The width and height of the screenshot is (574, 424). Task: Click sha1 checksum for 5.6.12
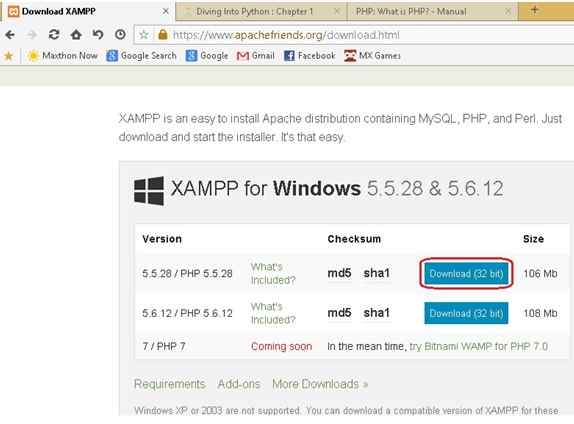point(377,313)
